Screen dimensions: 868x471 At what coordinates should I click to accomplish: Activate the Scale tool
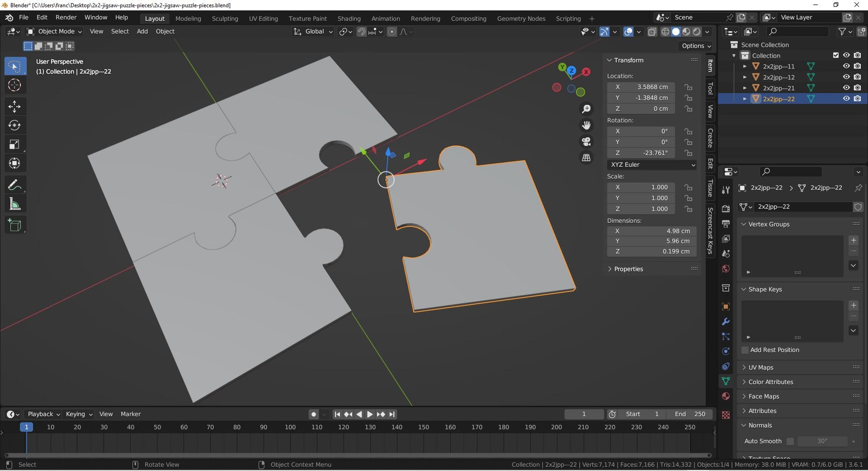coord(14,145)
